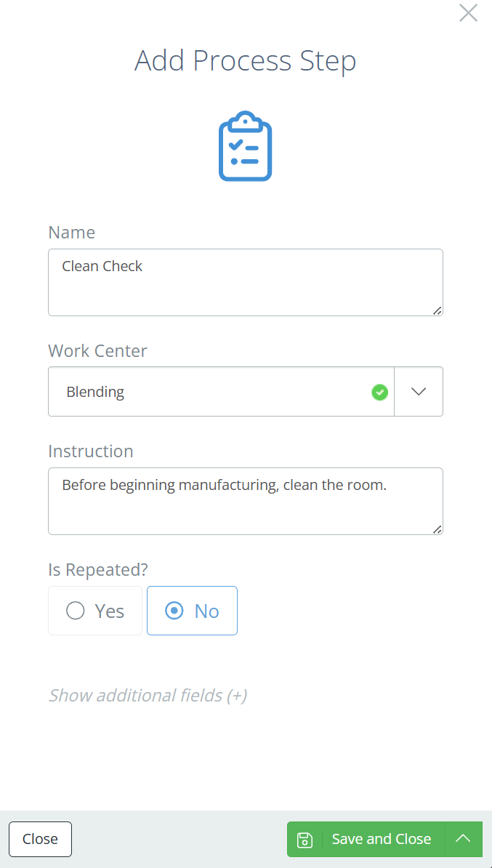
Task: Click the Close button at bottom left
Action: coord(41,839)
